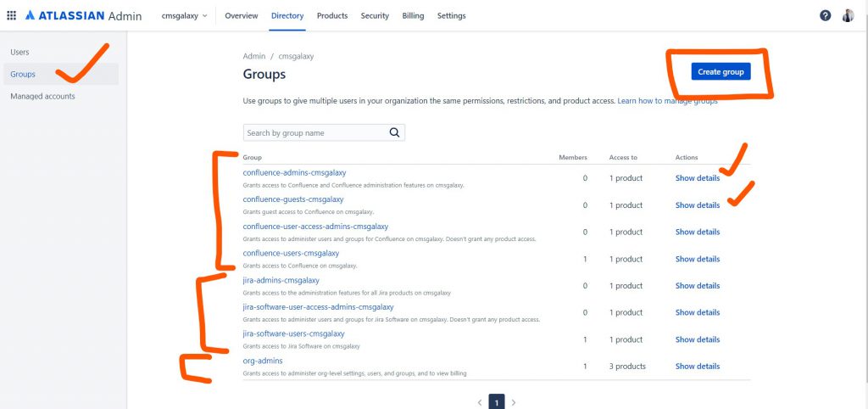Focus the Search by group name field
The width and height of the screenshot is (868, 409).
coord(314,132)
